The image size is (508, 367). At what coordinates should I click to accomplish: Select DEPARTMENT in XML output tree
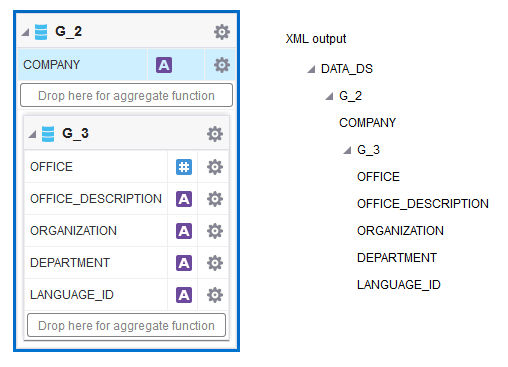[x=397, y=258]
